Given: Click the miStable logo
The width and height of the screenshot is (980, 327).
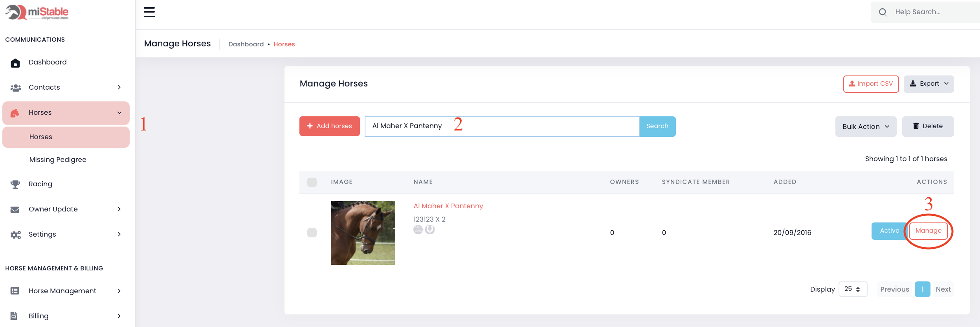Looking at the screenshot, I should coord(37,12).
